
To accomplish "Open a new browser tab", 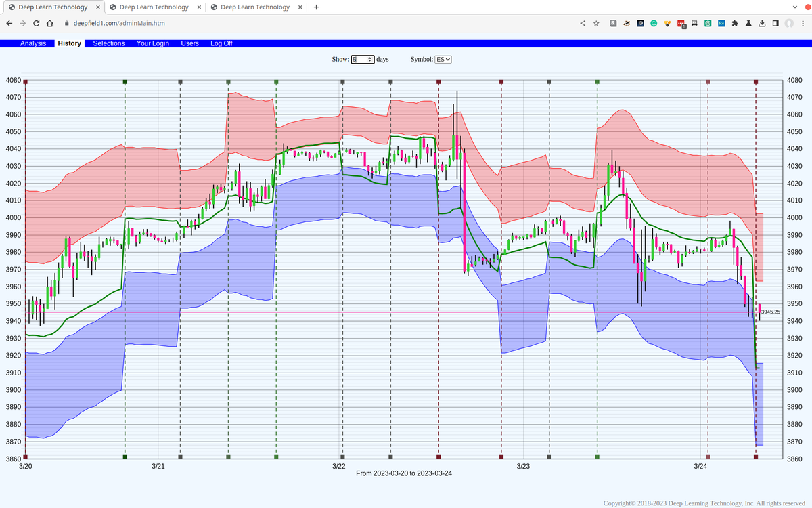I will (316, 7).
